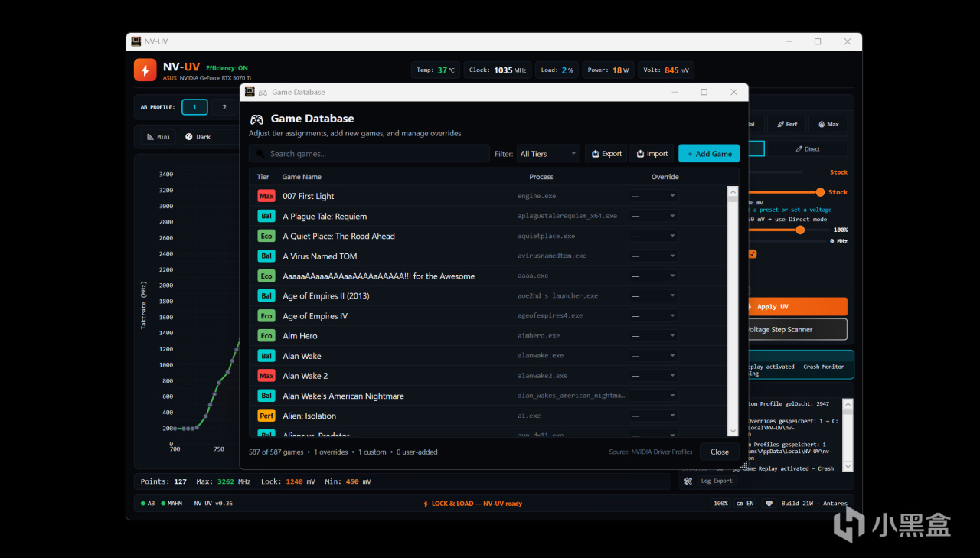Screen dimensions: 980x558
Task: Click the Eco badge for Age of Empires IV
Action: click(x=266, y=315)
